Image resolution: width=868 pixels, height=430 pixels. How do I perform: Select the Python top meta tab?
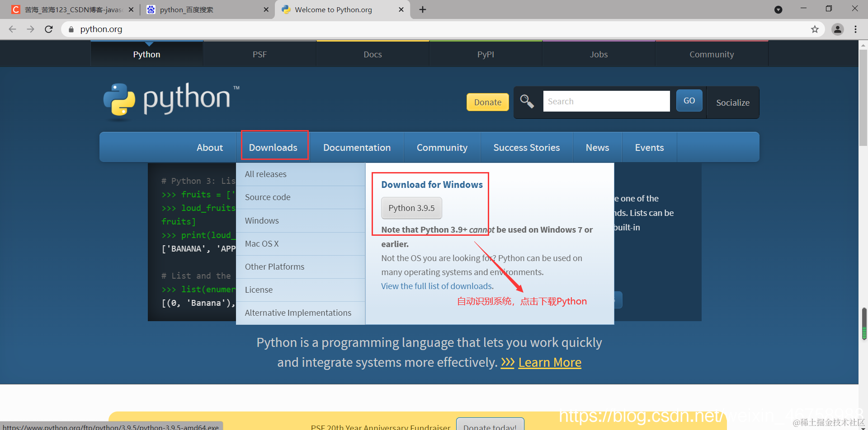[146, 54]
